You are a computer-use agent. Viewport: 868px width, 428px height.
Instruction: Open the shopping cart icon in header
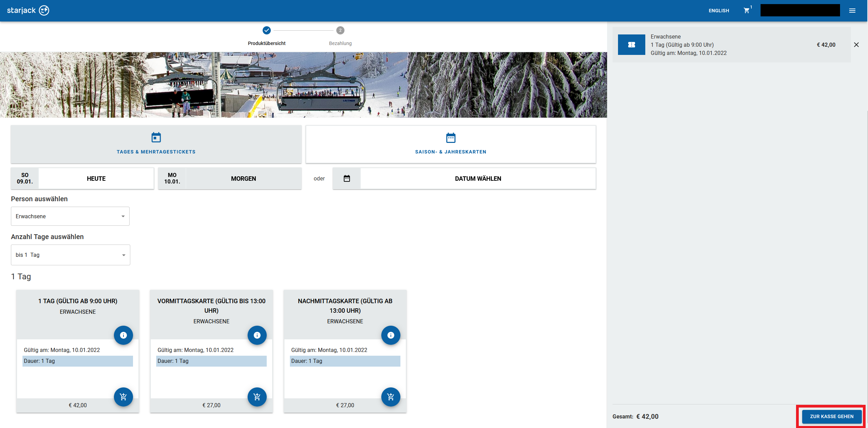click(747, 11)
